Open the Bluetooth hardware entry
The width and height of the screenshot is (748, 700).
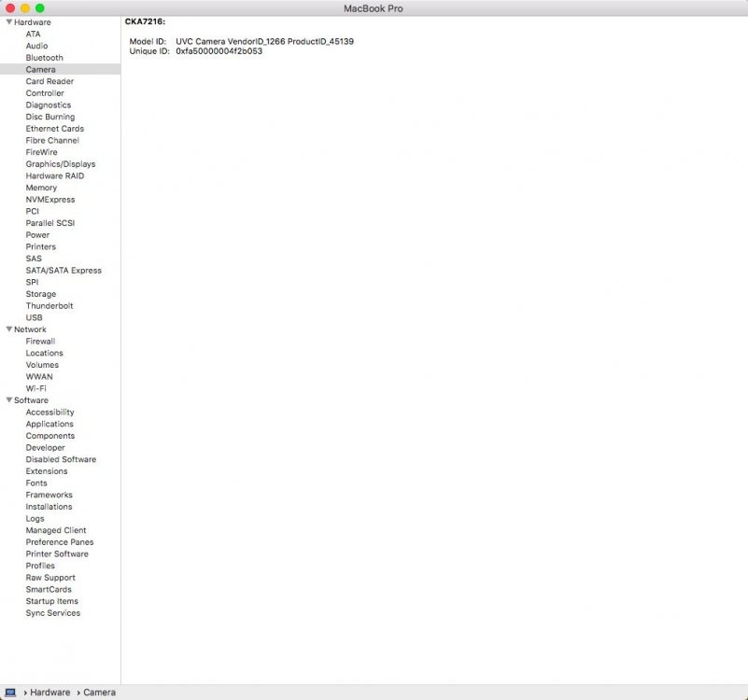tap(45, 58)
